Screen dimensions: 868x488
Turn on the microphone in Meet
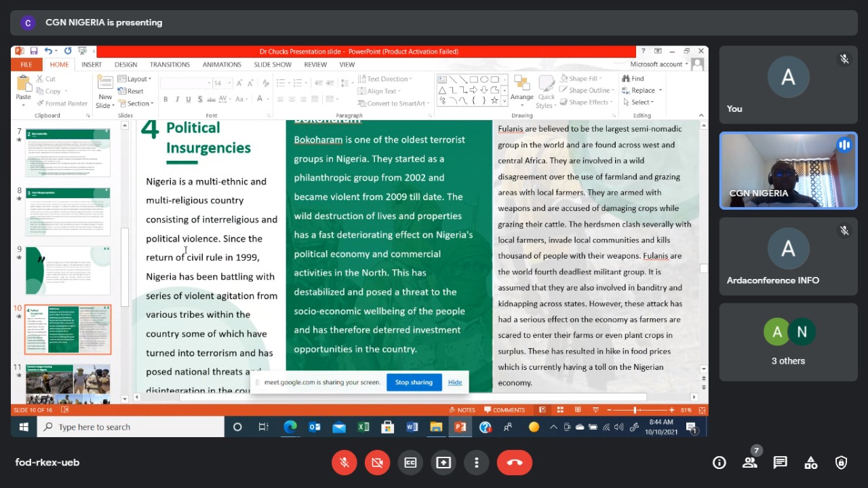[x=344, y=462]
